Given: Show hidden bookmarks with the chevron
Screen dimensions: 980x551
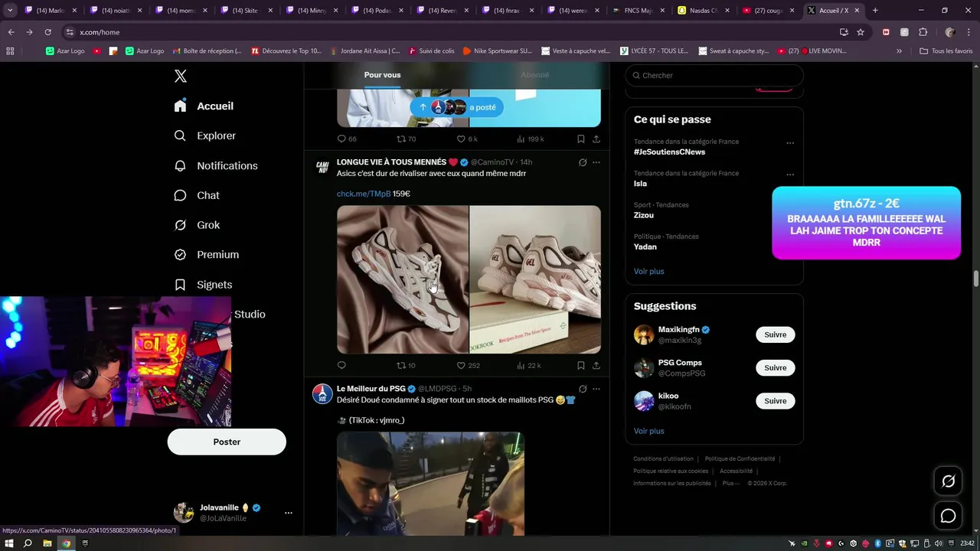Looking at the screenshot, I should pos(899,51).
